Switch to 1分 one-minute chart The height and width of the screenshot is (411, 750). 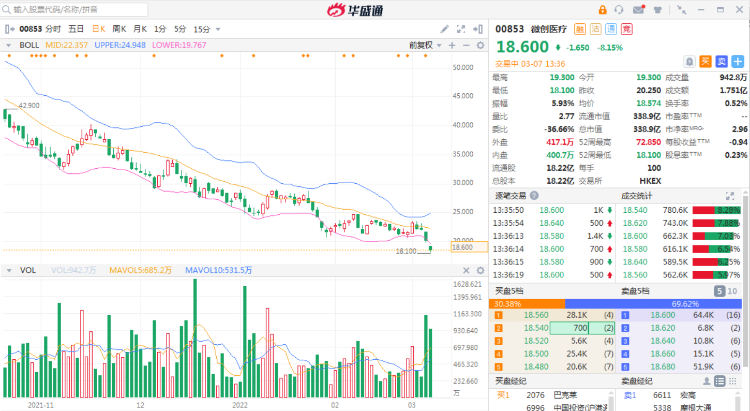click(x=160, y=29)
